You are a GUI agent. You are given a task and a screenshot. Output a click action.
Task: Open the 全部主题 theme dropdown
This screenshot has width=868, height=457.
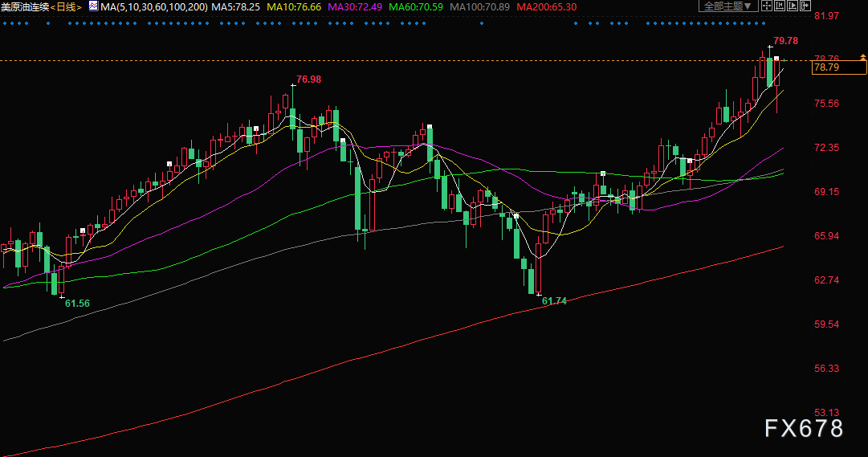tap(728, 6)
